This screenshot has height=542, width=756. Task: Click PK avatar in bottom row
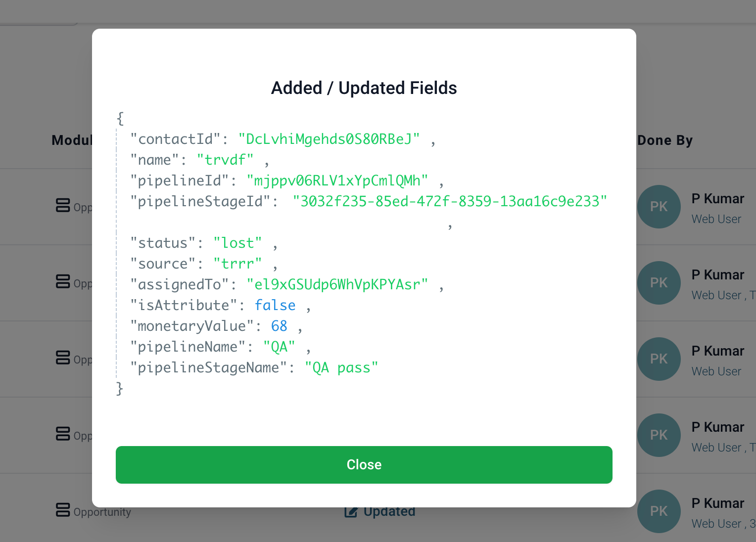click(x=659, y=511)
